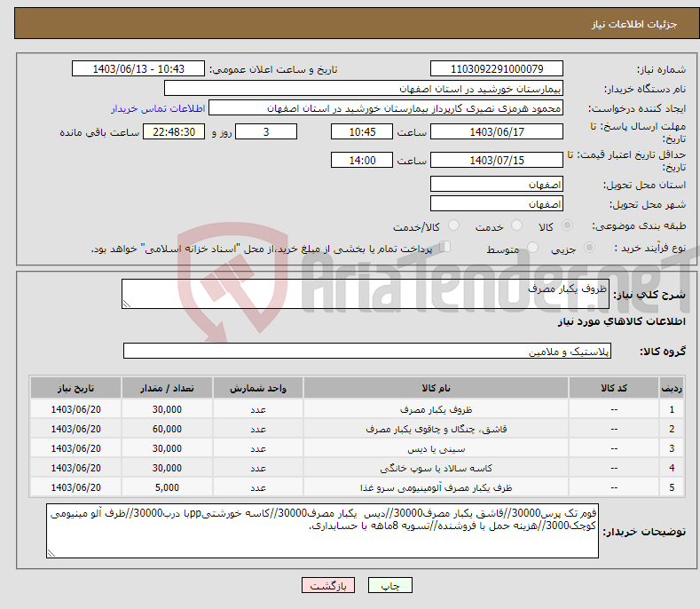Image resolution: width=700 pixels, height=609 pixels.
Task: Select the row کاسه سالاد یا سوپ خانگی
Action: click(358, 468)
